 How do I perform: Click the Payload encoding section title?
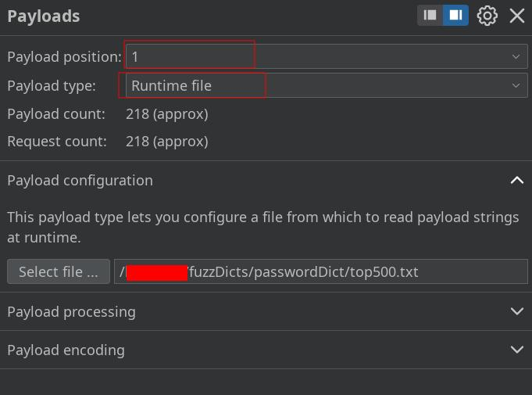(66, 350)
